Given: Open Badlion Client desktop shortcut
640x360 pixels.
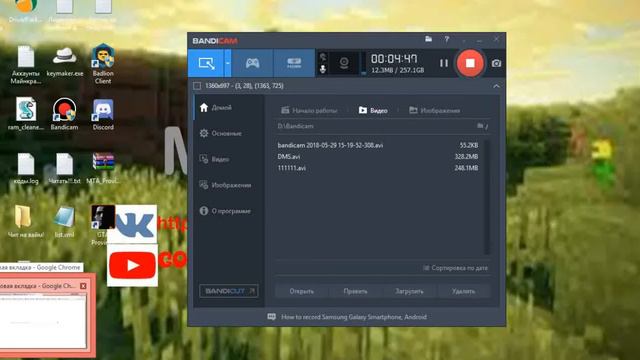Looking at the screenshot, I should click(x=103, y=64).
